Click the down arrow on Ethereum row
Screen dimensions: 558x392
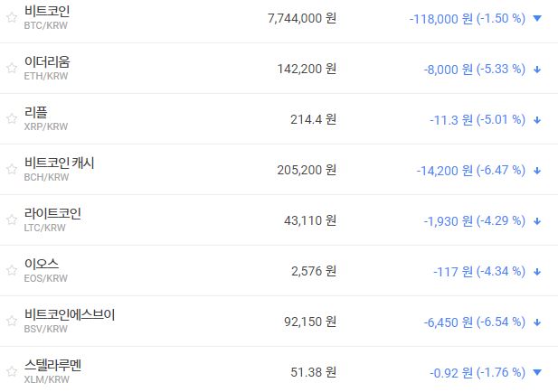click(537, 69)
